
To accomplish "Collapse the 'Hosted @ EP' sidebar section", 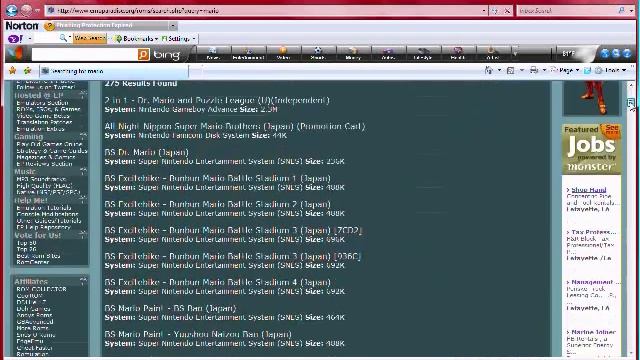I will [x=83, y=95].
